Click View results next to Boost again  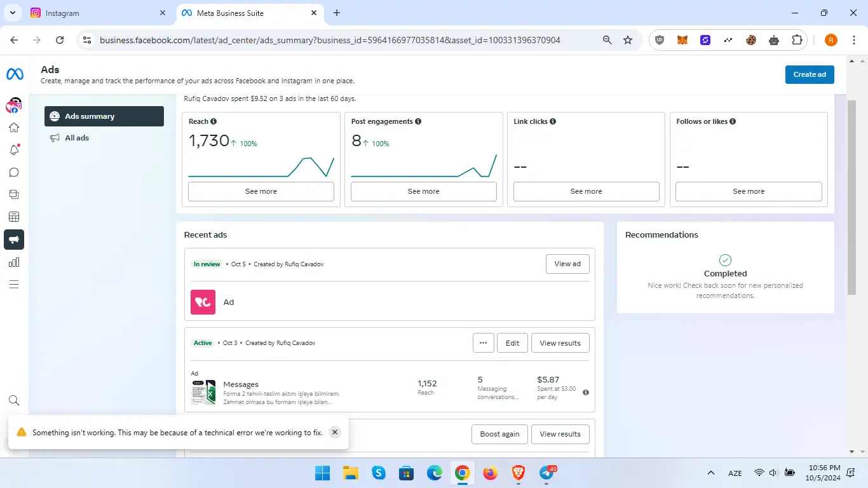[x=560, y=434]
